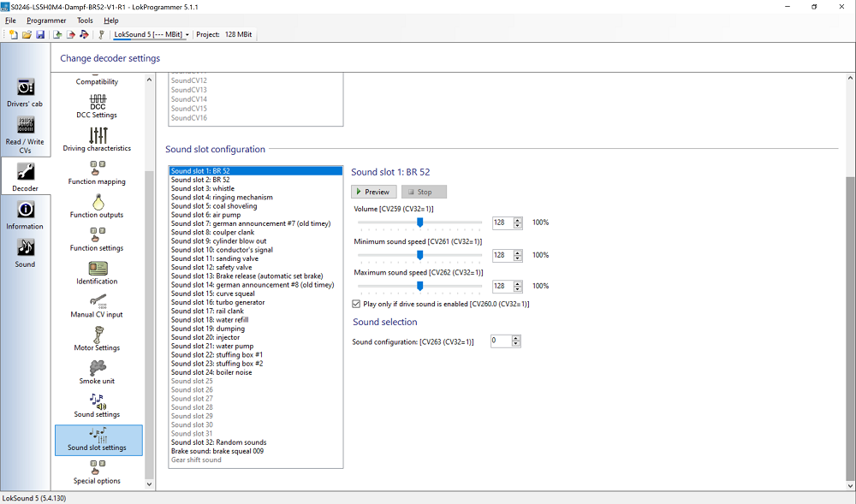
Task: Decrease the Sound configuration spinner value
Action: 516,344
